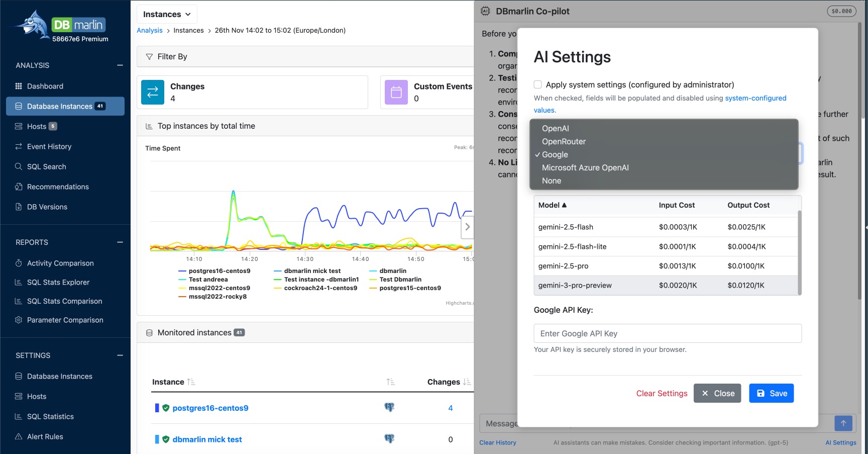
Task: Click the Save button in AI Settings
Action: coord(772,393)
